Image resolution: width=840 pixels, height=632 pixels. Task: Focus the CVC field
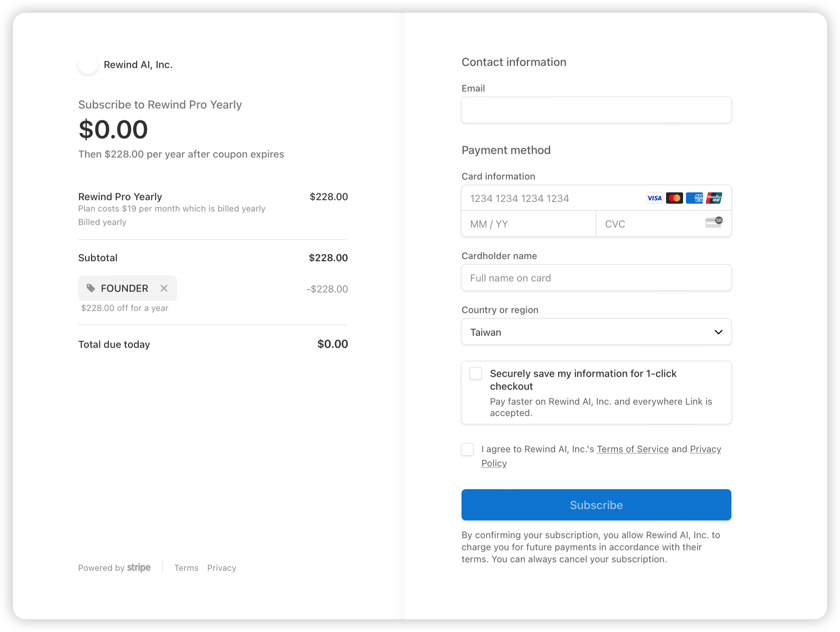(x=664, y=224)
